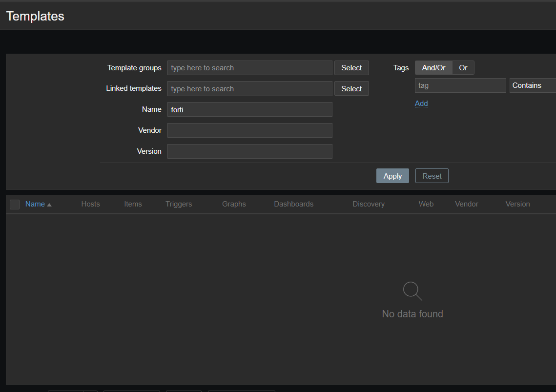Apply the template filter
The height and width of the screenshot is (392, 556).
392,176
